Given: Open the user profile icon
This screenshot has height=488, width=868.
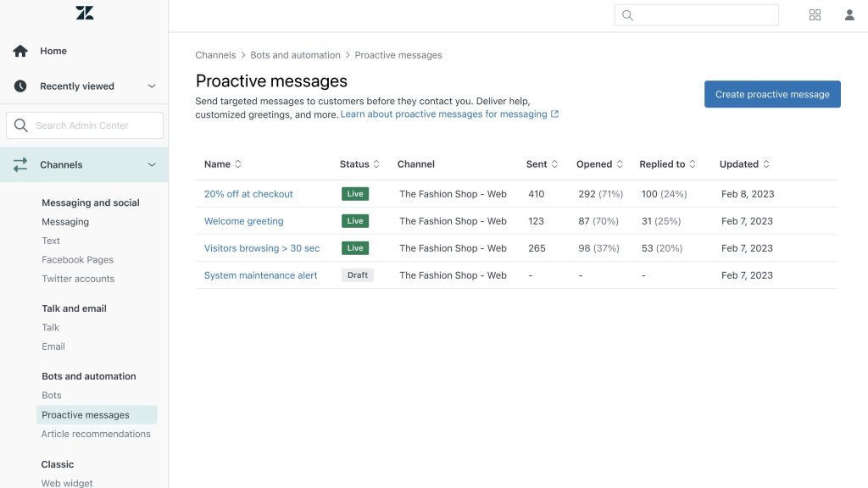Looking at the screenshot, I should (x=849, y=14).
